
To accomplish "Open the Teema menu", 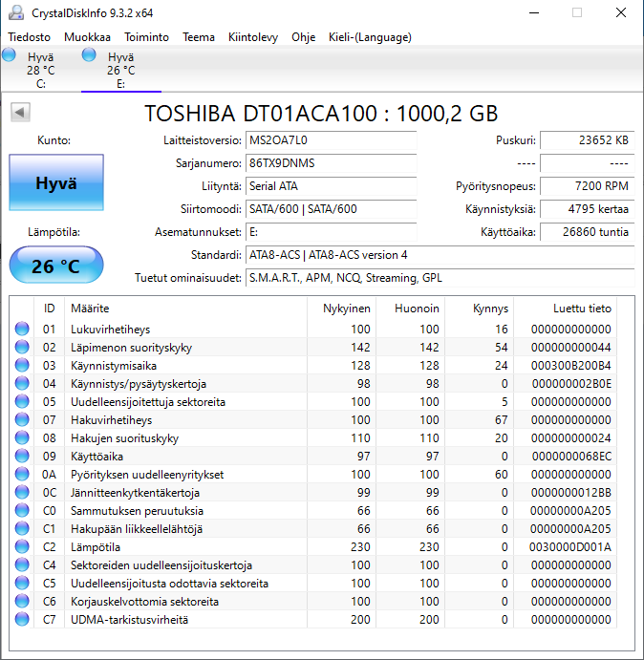I will [199, 37].
